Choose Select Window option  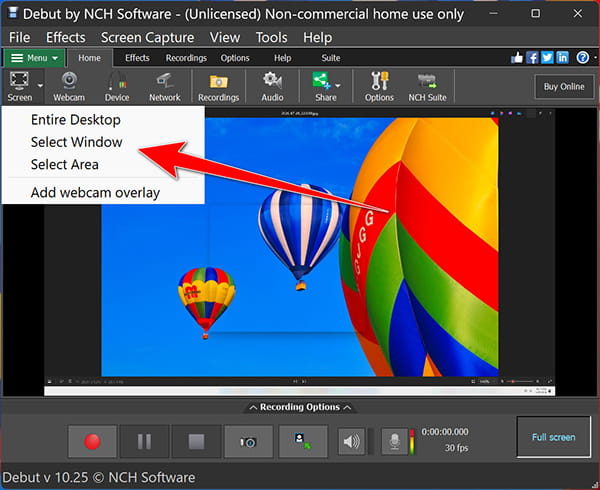click(77, 142)
